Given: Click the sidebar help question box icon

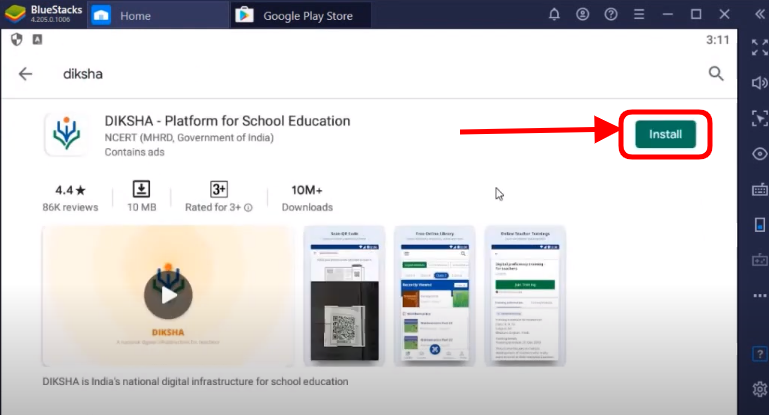Looking at the screenshot, I should 760,354.
